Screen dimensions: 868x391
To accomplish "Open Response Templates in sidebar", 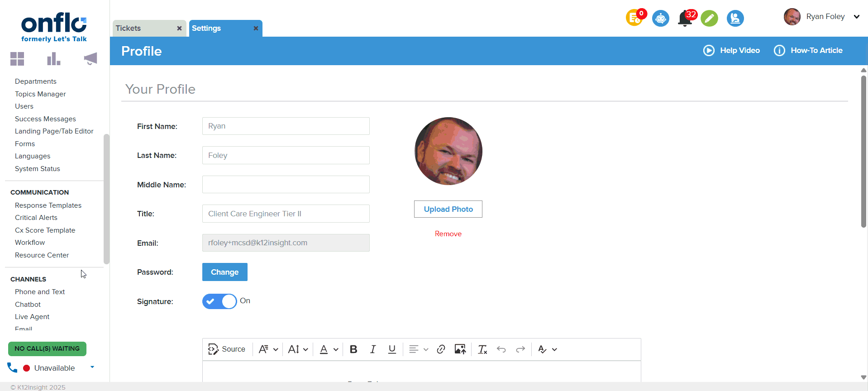I will tap(48, 205).
